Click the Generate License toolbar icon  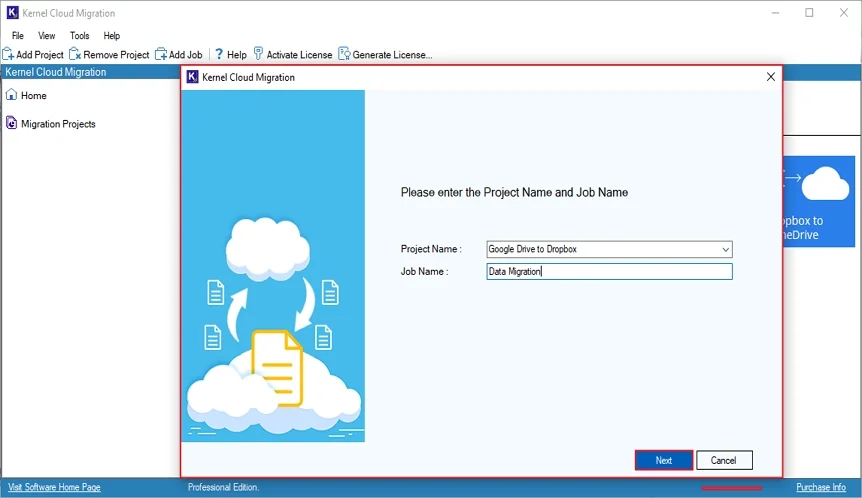(344, 54)
